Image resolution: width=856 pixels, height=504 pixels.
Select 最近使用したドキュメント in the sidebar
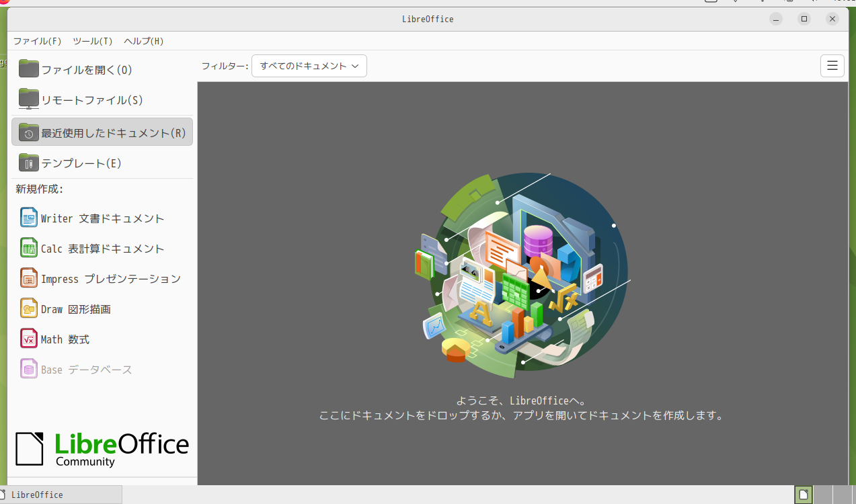tap(102, 132)
